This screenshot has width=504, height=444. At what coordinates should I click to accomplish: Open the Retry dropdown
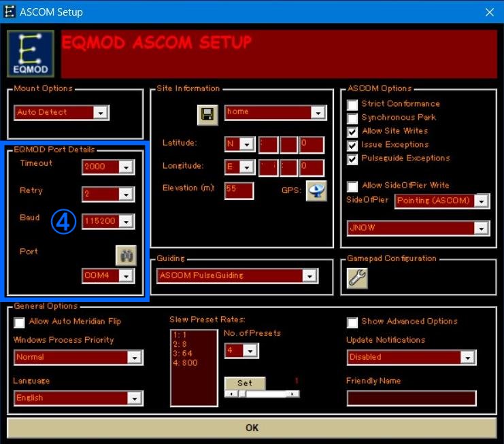[x=126, y=194]
